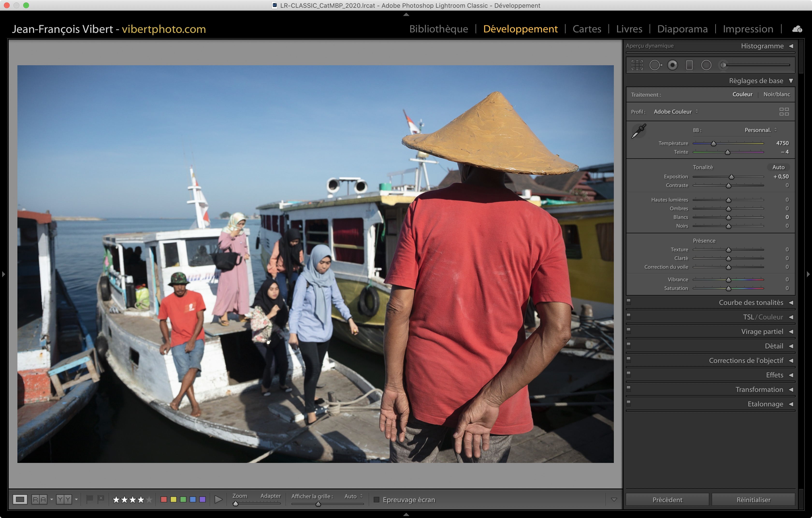The image size is (812, 518).
Task: Activate the Red eye correction tool
Action: click(x=672, y=65)
